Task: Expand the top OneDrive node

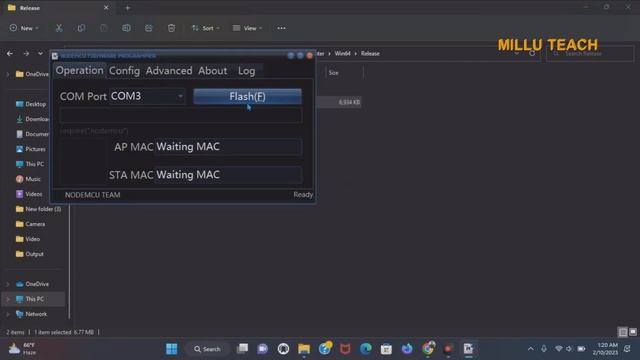Action: pos(8,74)
